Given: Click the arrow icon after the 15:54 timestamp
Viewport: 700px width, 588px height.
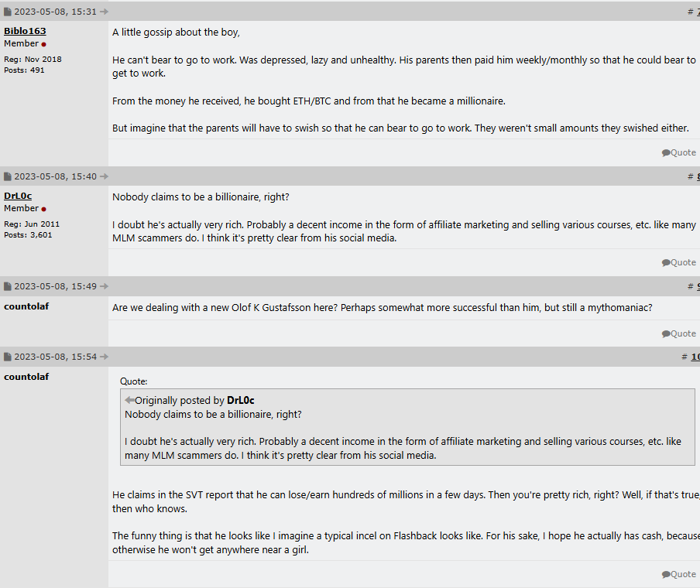Looking at the screenshot, I should tap(104, 357).
